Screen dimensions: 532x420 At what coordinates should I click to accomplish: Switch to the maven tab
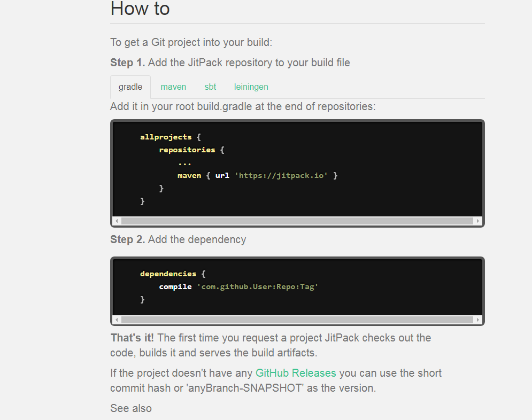[x=173, y=87]
